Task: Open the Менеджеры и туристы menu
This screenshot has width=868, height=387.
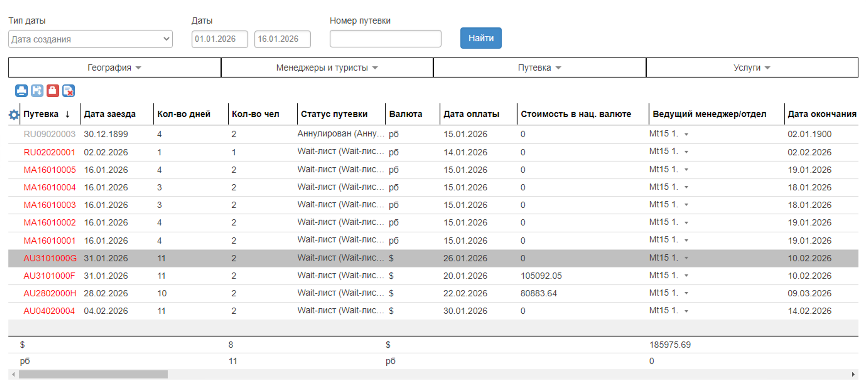Action: click(x=327, y=68)
